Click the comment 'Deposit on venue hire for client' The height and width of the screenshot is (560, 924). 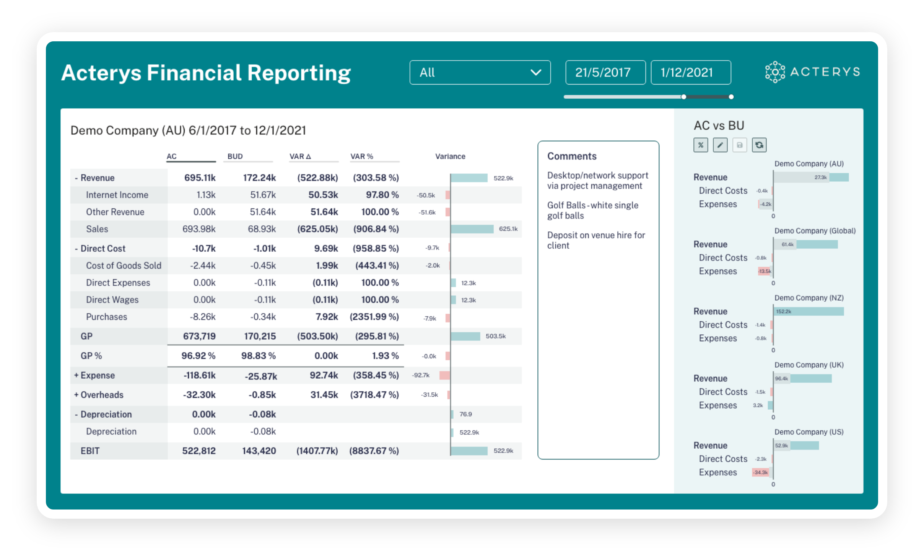(596, 240)
